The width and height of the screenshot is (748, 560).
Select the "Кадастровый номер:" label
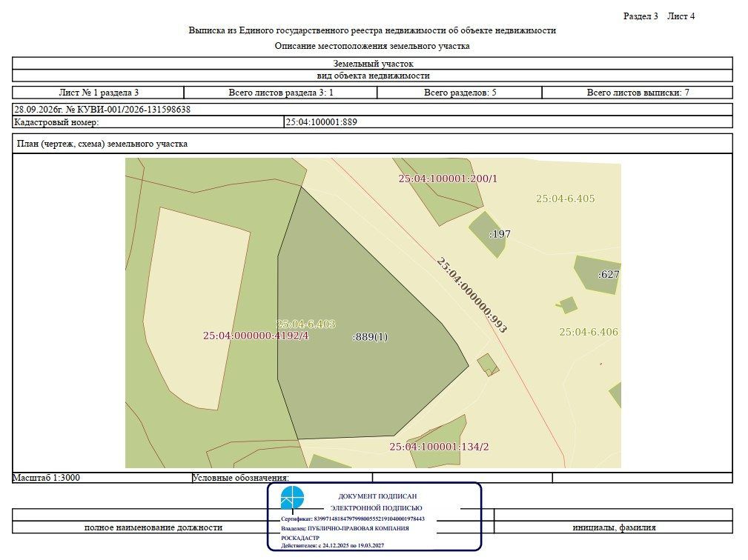tap(56, 122)
